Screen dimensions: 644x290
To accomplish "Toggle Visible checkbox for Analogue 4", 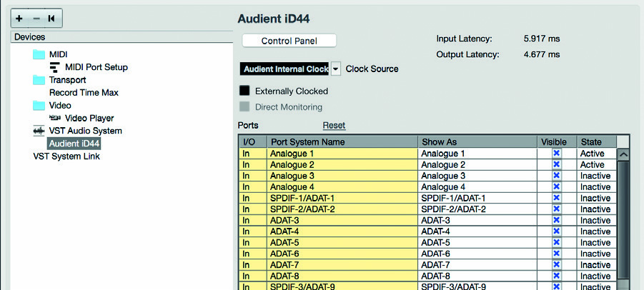I will (557, 186).
